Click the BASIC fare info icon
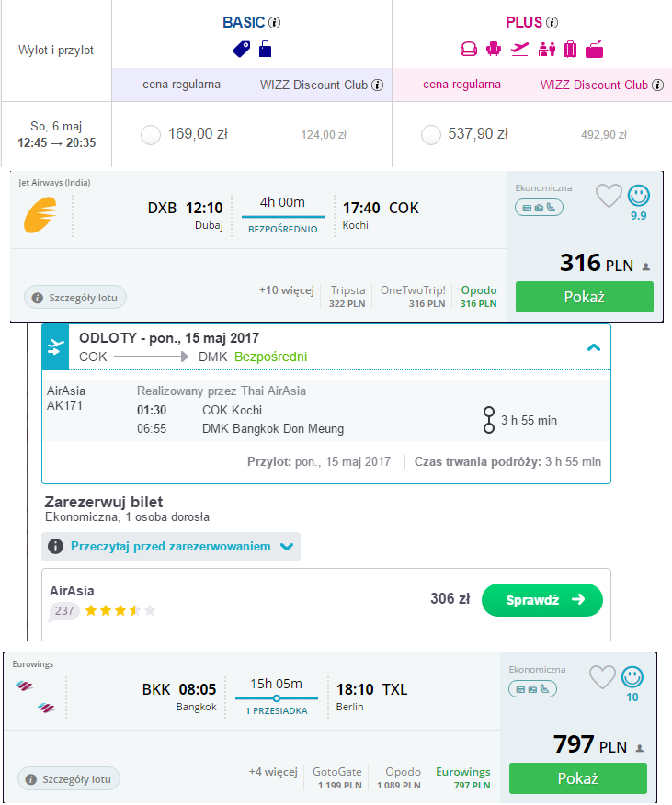 coord(275,23)
